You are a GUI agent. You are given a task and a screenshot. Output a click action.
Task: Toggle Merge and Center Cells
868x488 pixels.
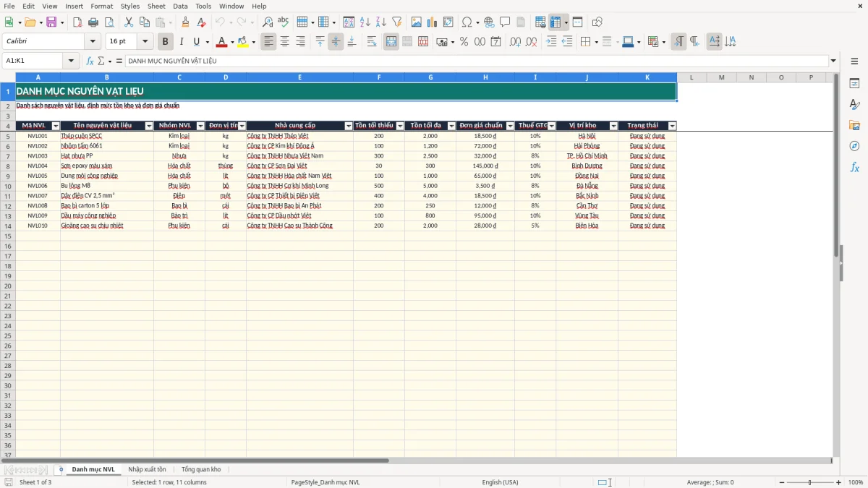tap(391, 42)
